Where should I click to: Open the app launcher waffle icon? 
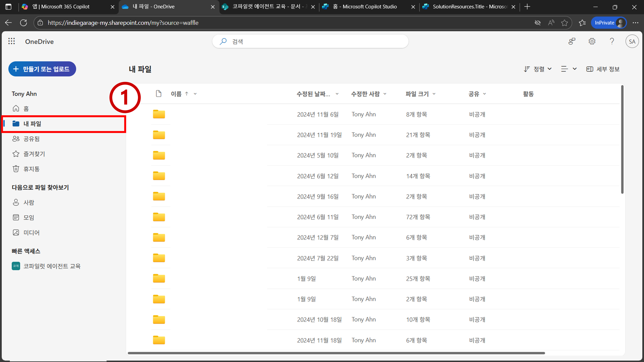pyautogui.click(x=11, y=41)
